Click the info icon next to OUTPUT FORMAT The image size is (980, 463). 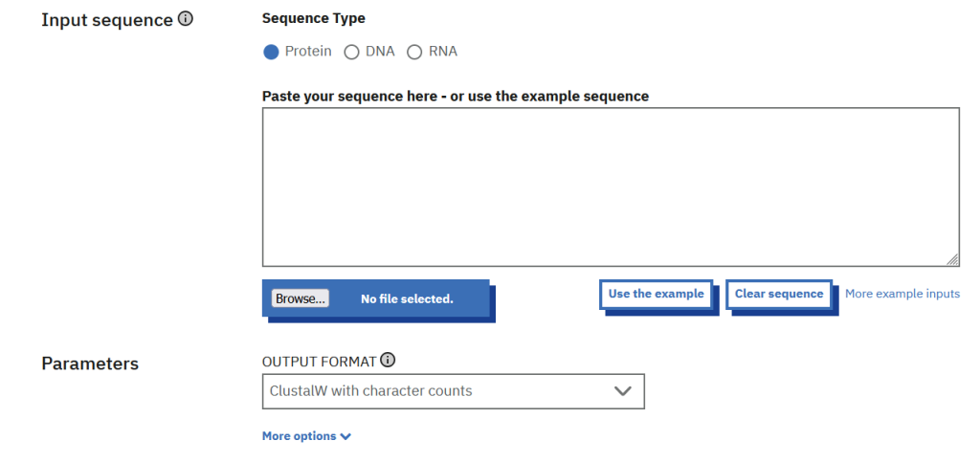(x=388, y=361)
